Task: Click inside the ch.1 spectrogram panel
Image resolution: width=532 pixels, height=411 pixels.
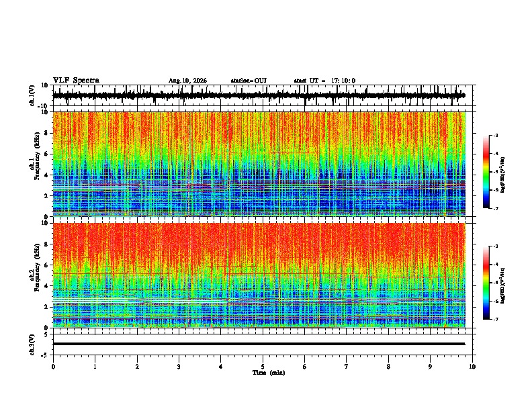Action: click(x=259, y=164)
